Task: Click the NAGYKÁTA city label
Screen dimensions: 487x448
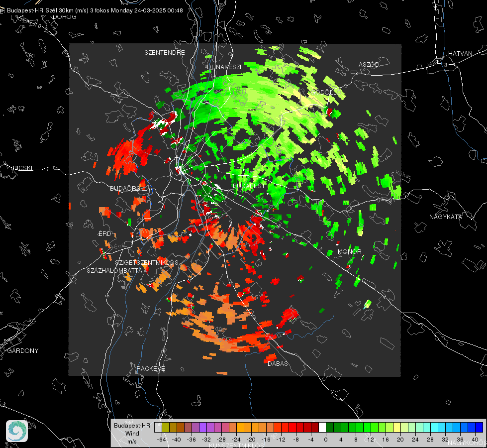Action: point(445,217)
